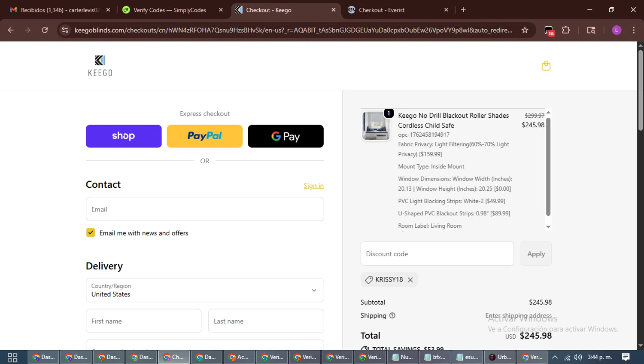Pay with PayPal express checkout
The height and width of the screenshot is (364, 644).
point(205,136)
